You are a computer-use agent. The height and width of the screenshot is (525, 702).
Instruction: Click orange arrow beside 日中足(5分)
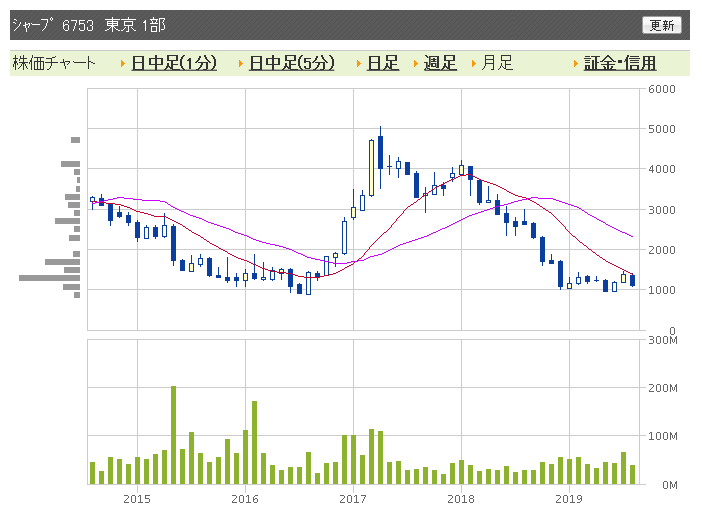240,64
